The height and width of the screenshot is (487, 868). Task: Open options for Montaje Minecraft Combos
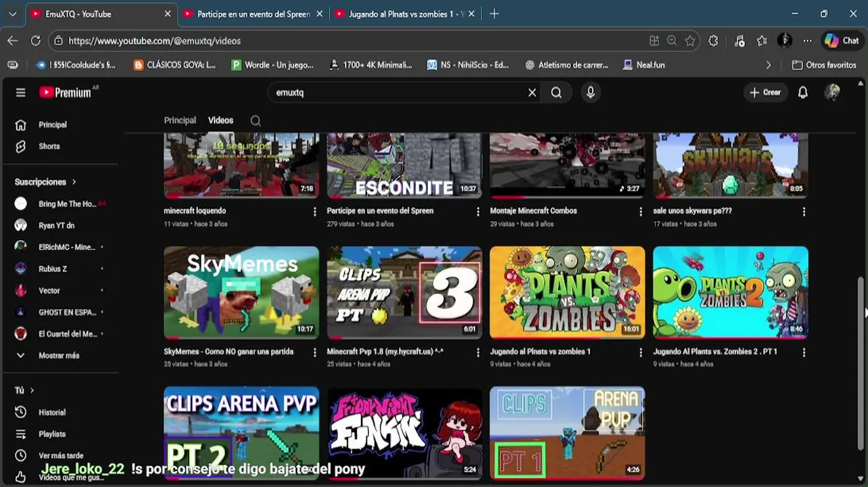point(641,212)
